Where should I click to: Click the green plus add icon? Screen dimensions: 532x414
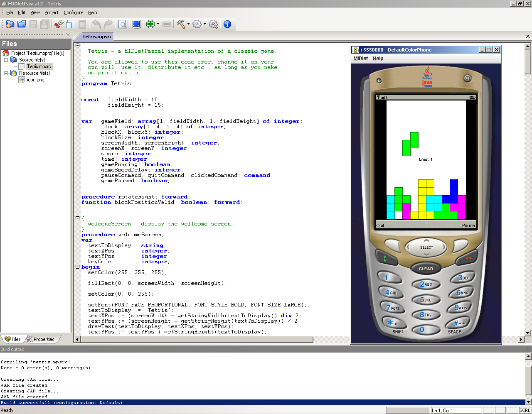(150, 24)
